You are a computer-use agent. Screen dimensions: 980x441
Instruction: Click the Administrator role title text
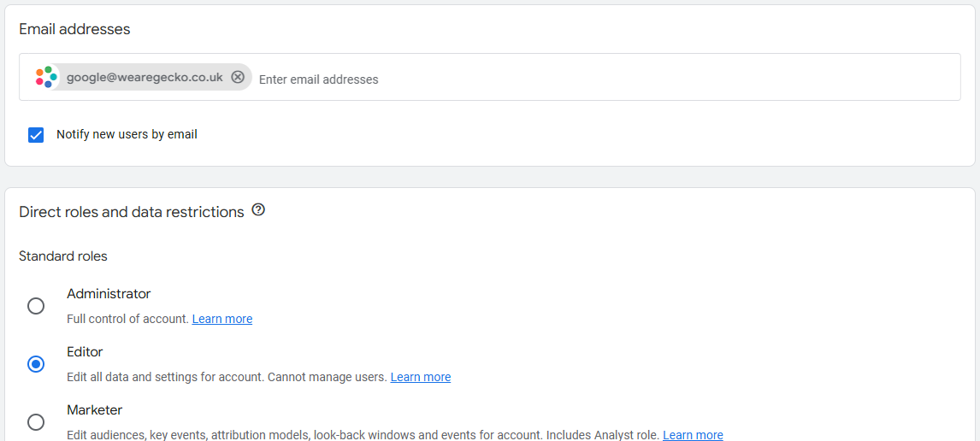tap(109, 294)
